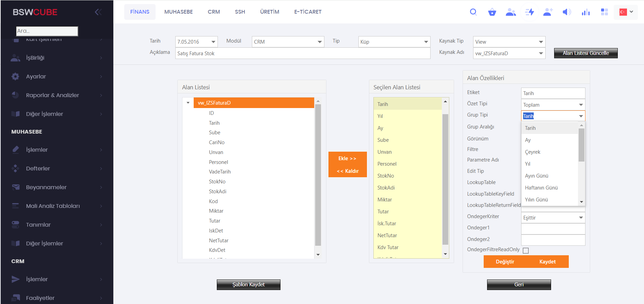Open the apps grid icon
The width and height of the screenshot is (644, 304).
click(604, 12)
